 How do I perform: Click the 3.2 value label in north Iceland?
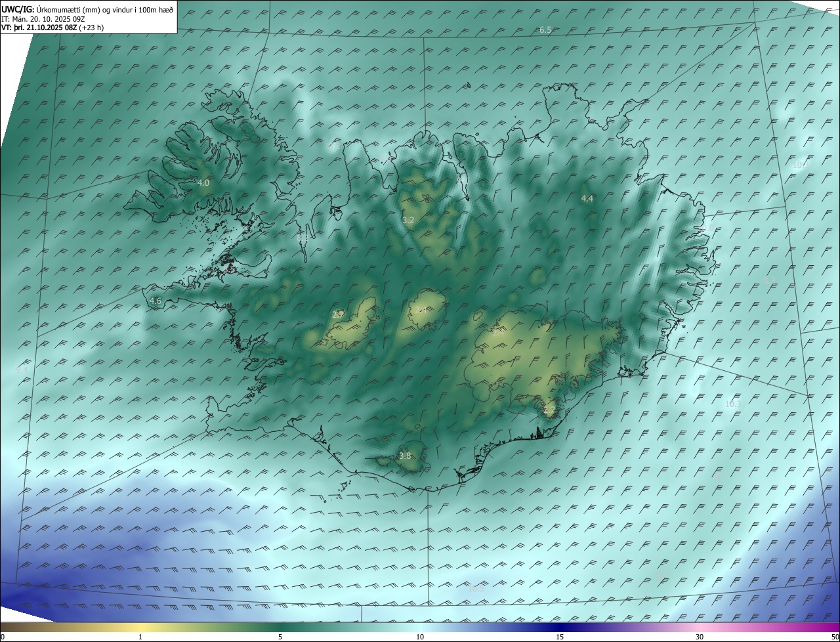[x=408, y=220]
